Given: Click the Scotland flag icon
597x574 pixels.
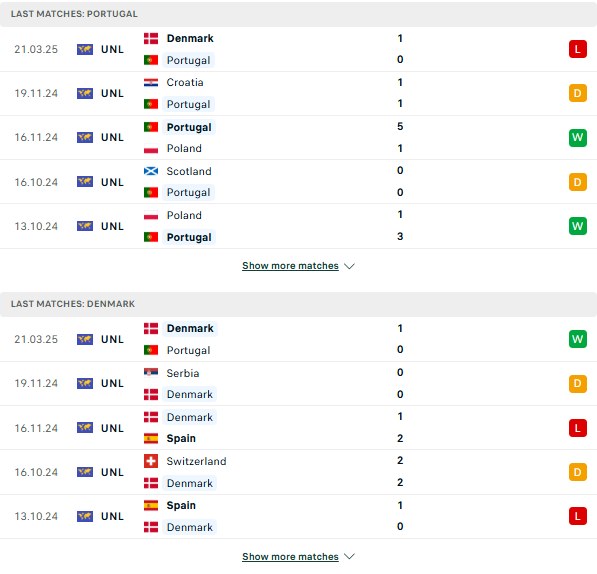Looking at the screenshot, I should pos(151,171).
